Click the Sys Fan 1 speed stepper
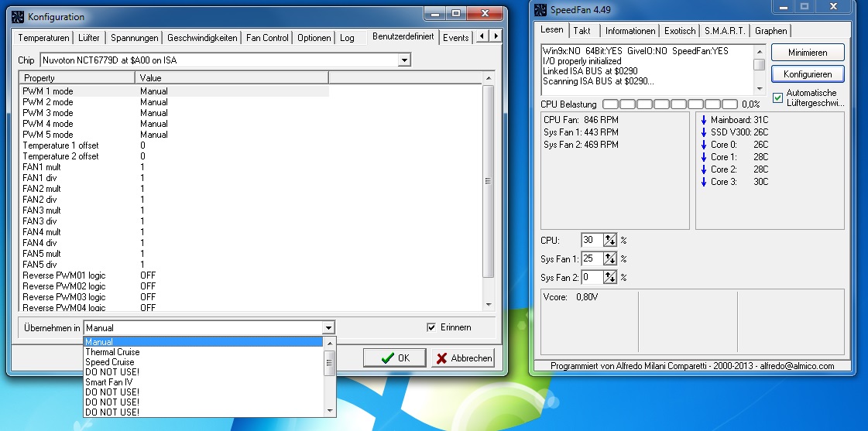 [609, 258]
